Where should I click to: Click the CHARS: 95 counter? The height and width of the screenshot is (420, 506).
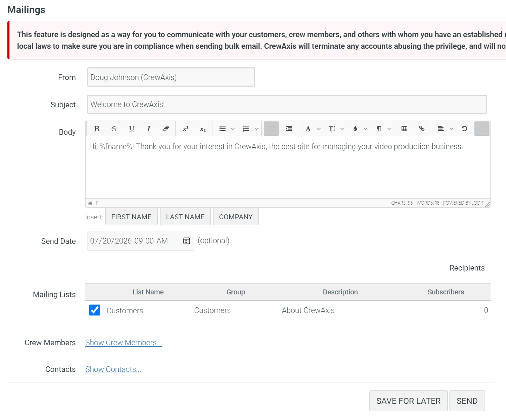(x=402, y=203)
